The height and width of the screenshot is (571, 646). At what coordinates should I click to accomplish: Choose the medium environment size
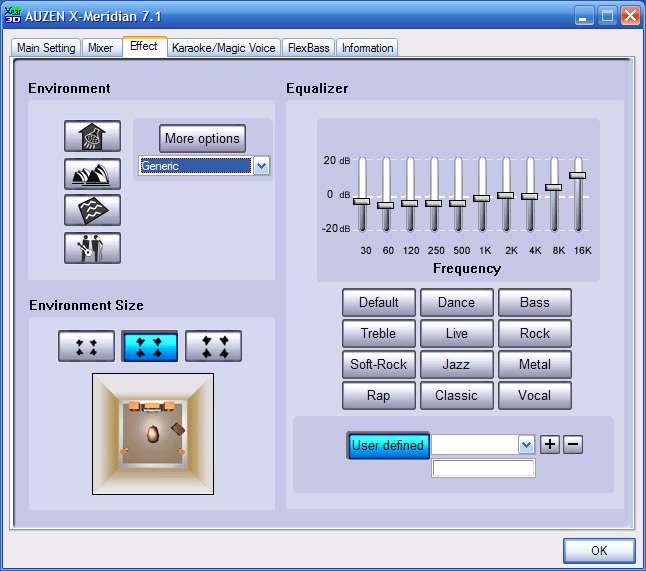click(x=150, y=346)
